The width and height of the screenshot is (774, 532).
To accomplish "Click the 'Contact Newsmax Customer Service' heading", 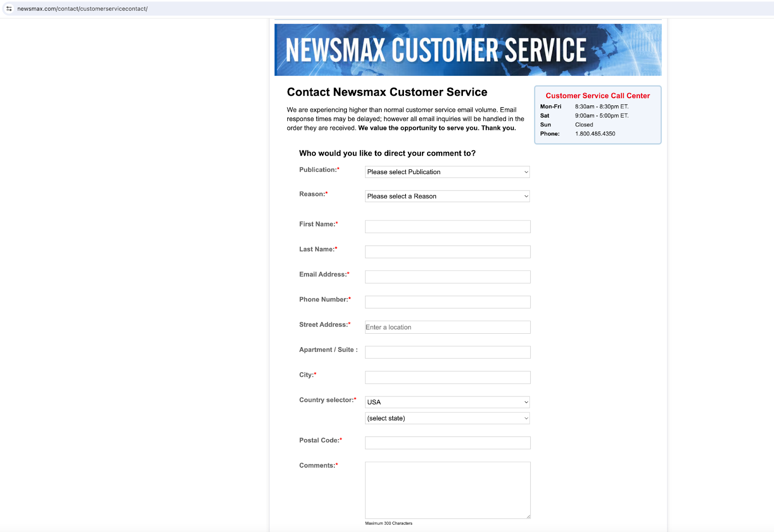I will tap(387, 92).
